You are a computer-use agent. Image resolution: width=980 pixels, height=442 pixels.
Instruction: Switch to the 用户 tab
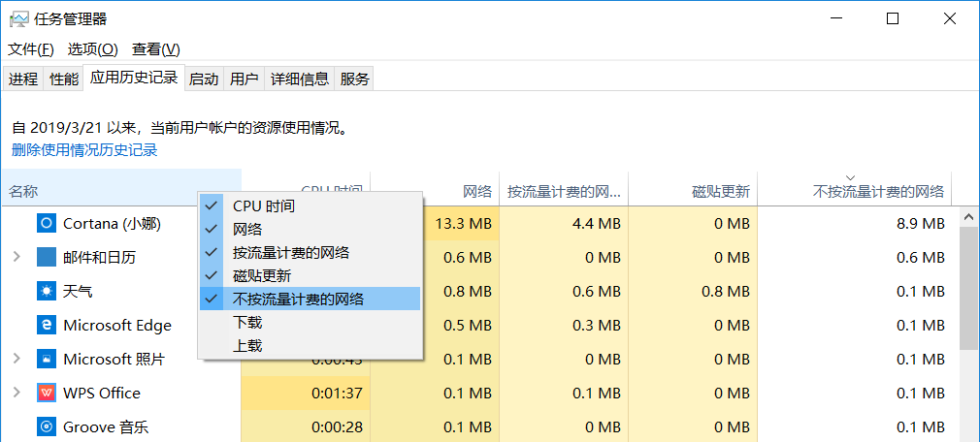[x=244, y=79]
